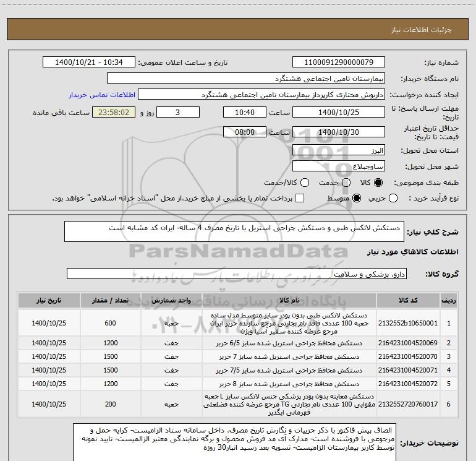Viewport: 476px width, 461px height.
Task: Click quantity 600 in row 1
Action: tap(110, 323)
